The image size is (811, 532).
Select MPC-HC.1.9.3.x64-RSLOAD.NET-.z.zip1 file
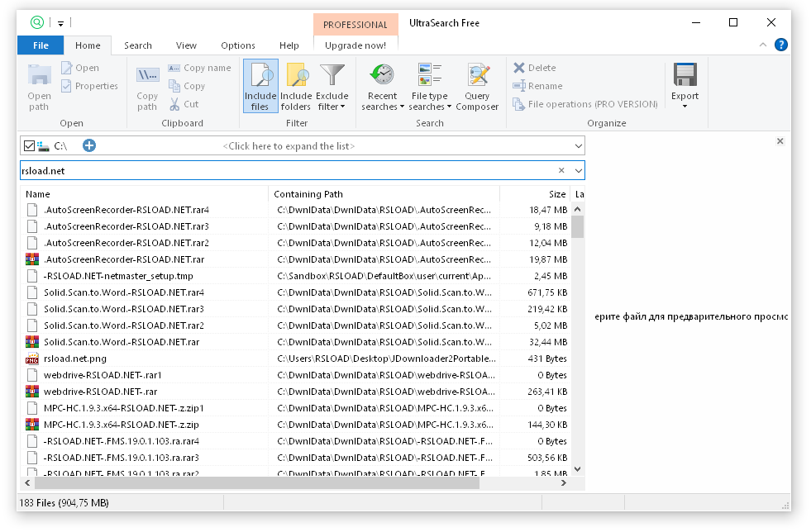124,408
